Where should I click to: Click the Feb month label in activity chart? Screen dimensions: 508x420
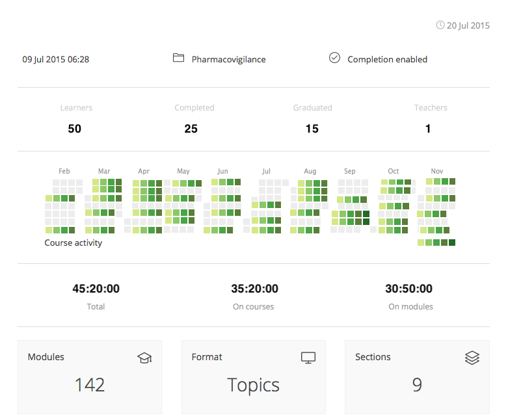tap(64, 171)
